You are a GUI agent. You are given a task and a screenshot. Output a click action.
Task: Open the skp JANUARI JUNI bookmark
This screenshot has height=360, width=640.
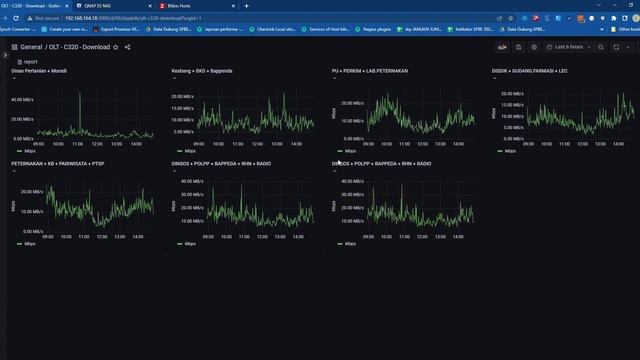[x=420, y=29]
